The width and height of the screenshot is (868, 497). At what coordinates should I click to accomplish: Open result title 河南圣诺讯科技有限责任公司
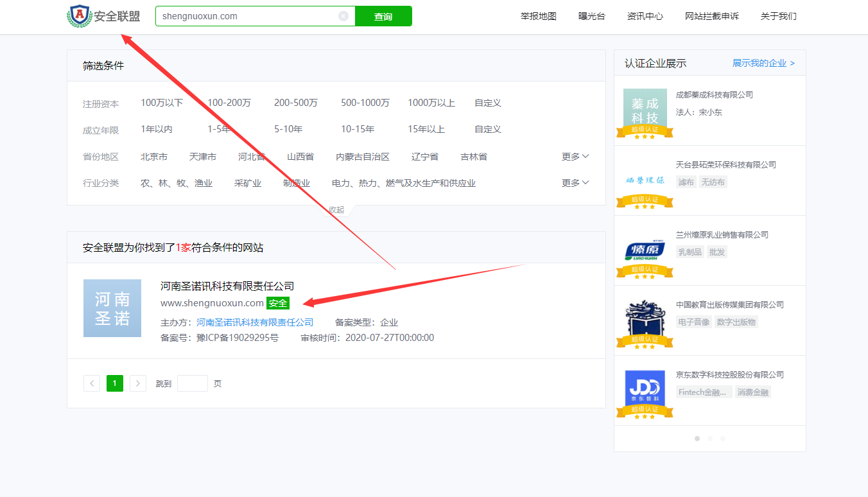[x=227, y=286]
